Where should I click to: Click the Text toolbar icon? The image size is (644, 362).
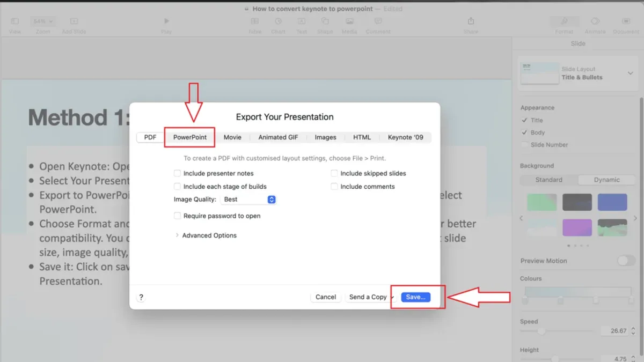coord(302,21)
